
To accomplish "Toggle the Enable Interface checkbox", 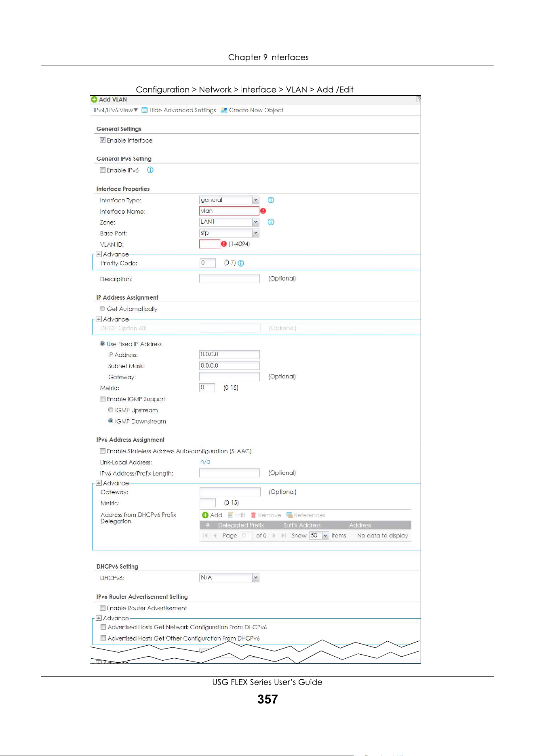I will [103, 140].
